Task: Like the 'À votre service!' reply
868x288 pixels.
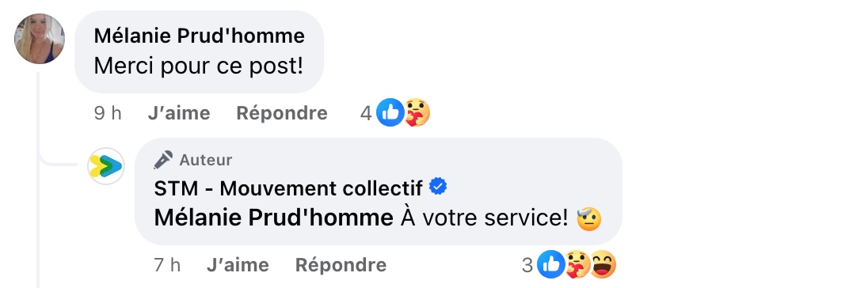Action: (238, 265)
